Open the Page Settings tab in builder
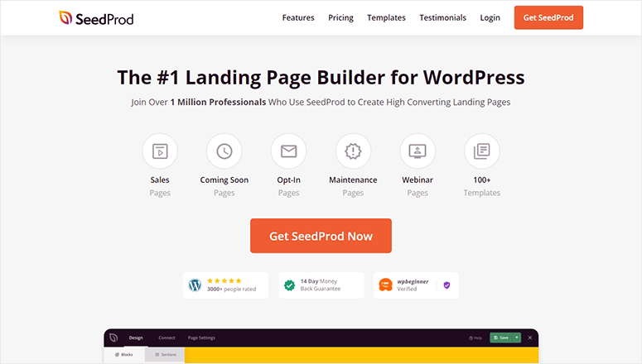 [201, 338]
